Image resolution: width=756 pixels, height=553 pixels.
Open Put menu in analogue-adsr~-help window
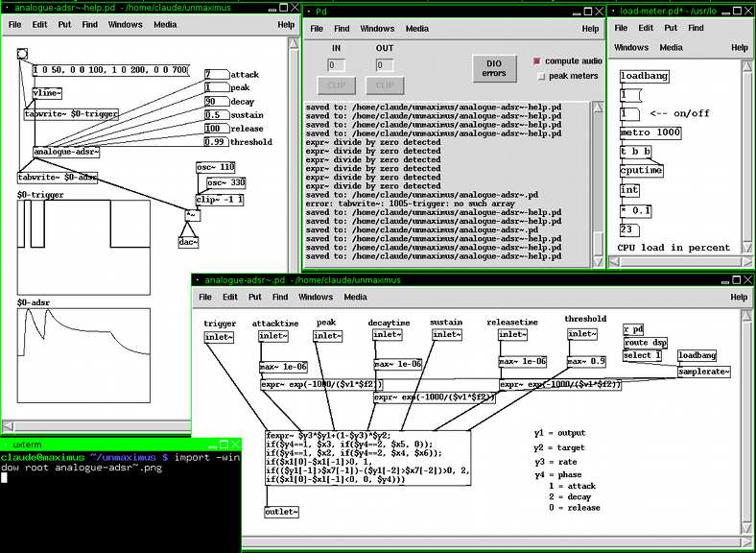pyautogui.click(x=64, y=25)
